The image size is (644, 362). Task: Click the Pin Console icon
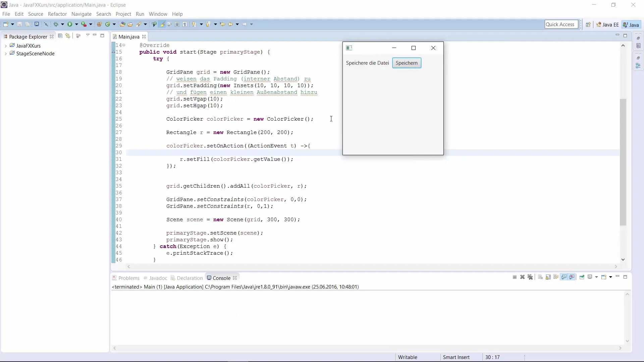pos(582,277)
